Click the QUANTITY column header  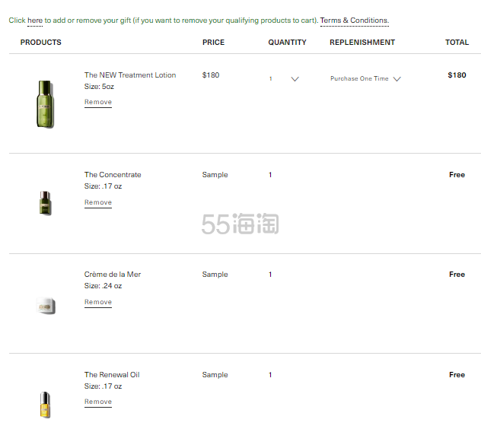pyautogui.click(x=287, y=43)
